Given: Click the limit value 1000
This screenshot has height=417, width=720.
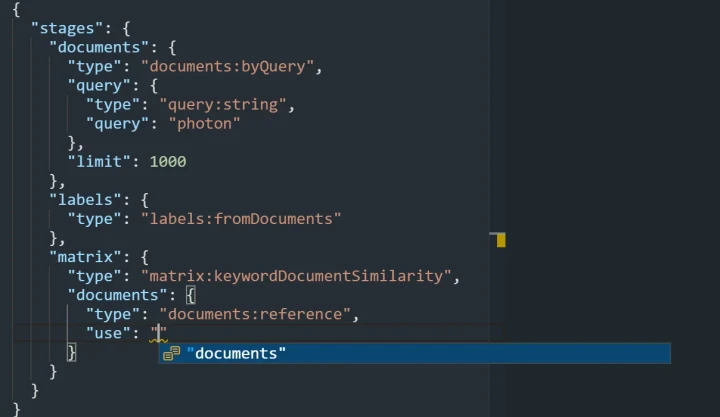Looking at the screenshot, I should point(168,162).
